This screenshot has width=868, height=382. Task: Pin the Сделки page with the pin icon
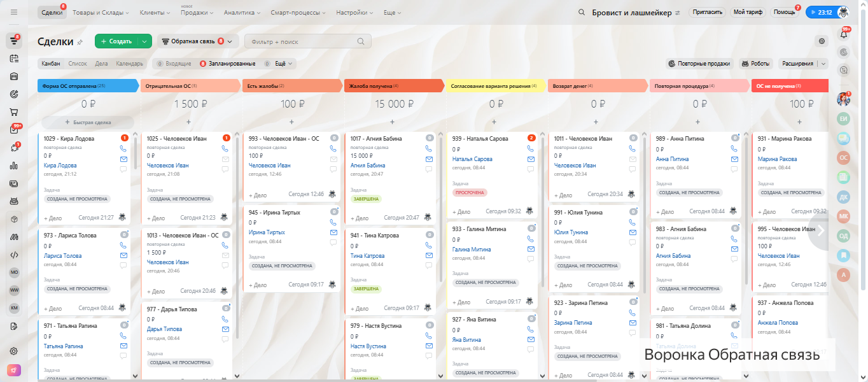pyautogui.click(x=80, y=42)
